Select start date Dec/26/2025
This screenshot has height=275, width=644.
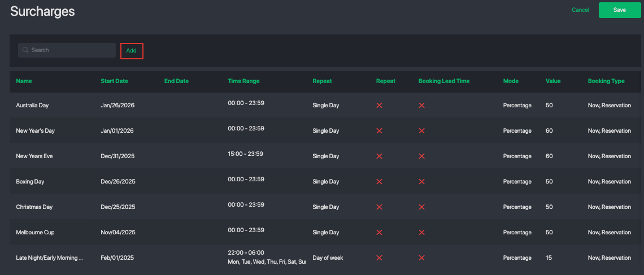tap(118, 181)
